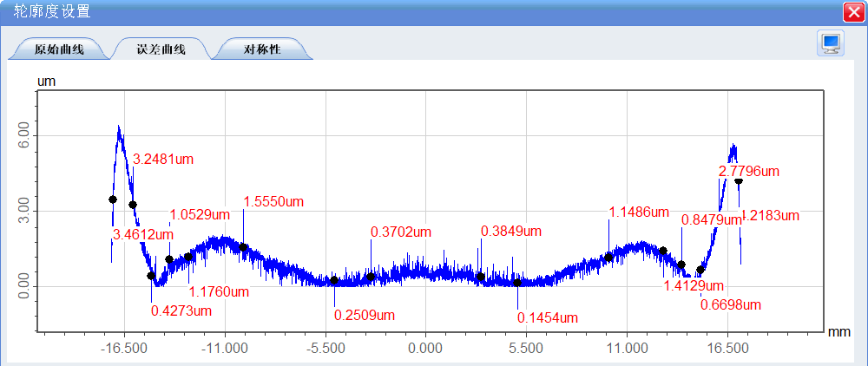Image resolution: width=868 pixels, height=366 pixels.
Task: Pick the 1.5550um peak label
Action: pos(273,201)
